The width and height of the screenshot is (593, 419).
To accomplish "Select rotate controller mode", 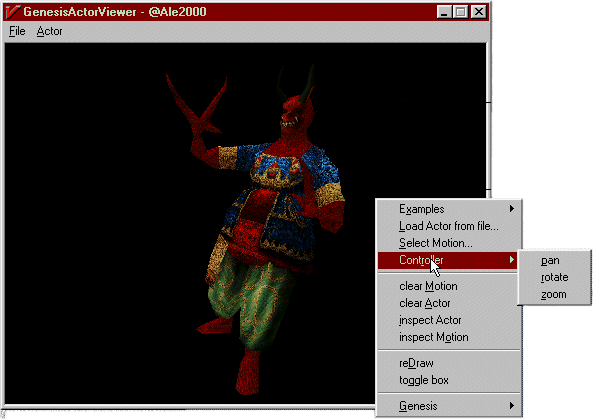I will click(x=554, y=278).
